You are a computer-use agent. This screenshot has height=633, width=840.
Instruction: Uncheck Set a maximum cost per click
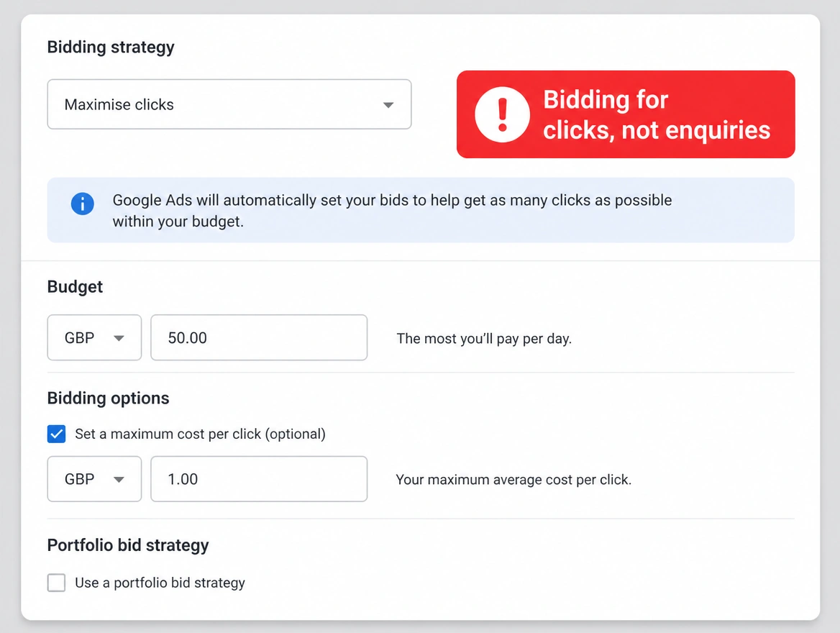coord(56,434)
